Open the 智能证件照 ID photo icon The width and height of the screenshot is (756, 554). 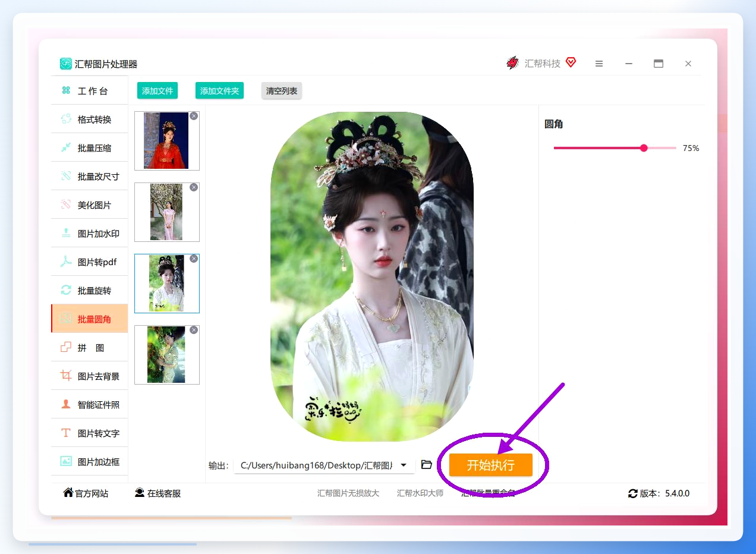(66, 405)
